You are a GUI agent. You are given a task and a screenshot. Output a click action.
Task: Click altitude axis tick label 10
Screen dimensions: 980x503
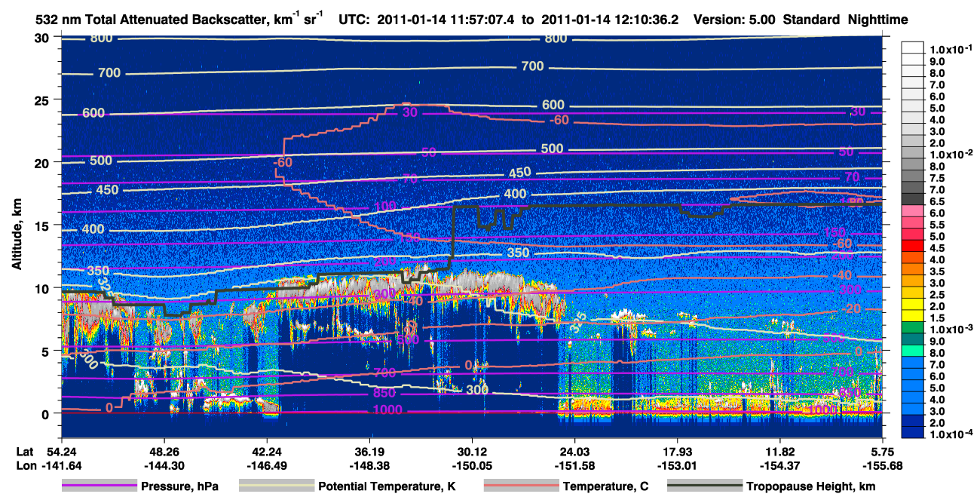[44, 288]
